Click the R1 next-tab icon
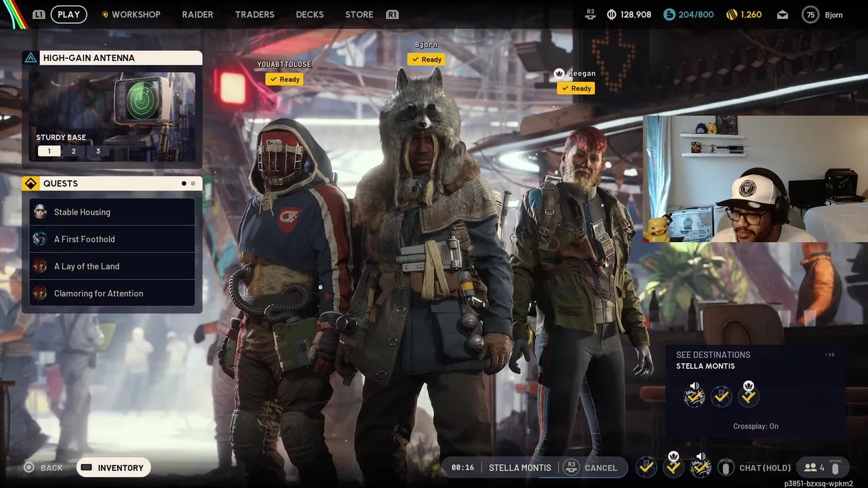The width and height of the screenshot is (868, 488). [392, 14]
